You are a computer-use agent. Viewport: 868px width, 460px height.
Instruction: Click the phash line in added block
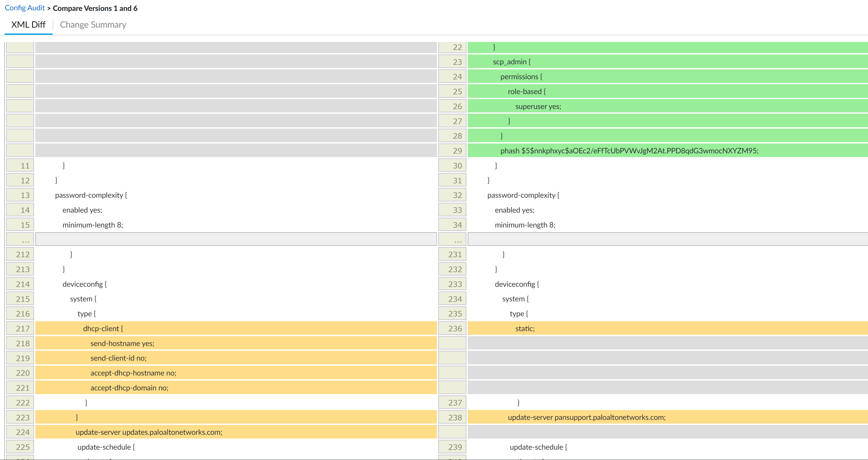(629, 151)
